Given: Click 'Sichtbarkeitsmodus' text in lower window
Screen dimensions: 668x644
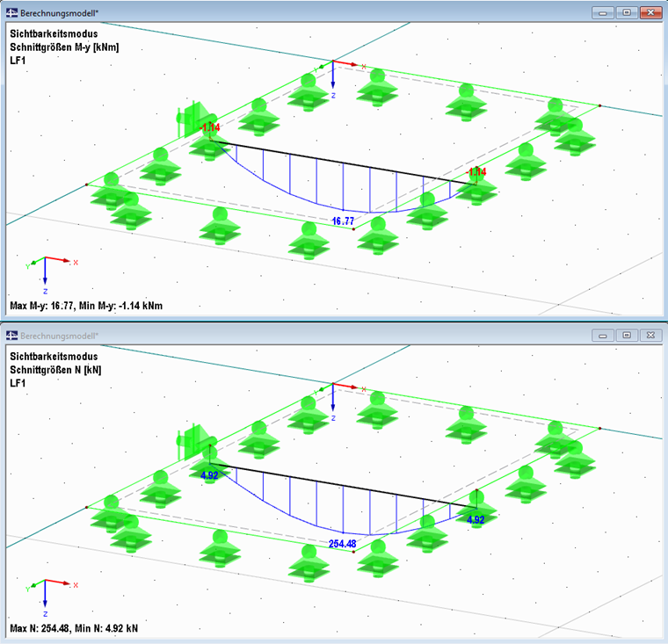Looking at the screenshot, I should pos(54,357).
